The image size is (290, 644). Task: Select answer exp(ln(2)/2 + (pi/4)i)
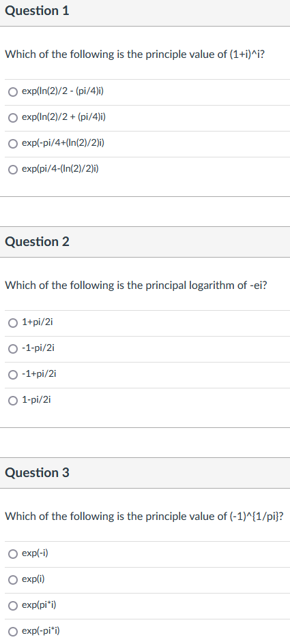[x=13, y=118]
